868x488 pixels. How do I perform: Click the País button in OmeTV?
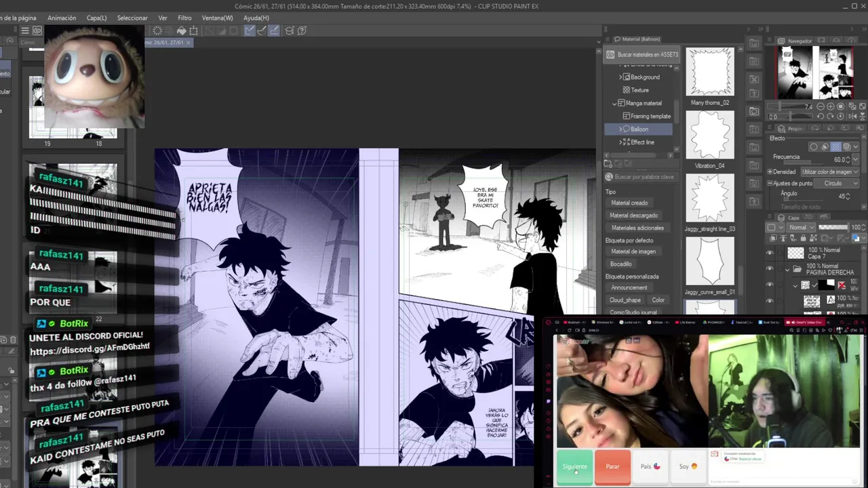tap(650, 466)
